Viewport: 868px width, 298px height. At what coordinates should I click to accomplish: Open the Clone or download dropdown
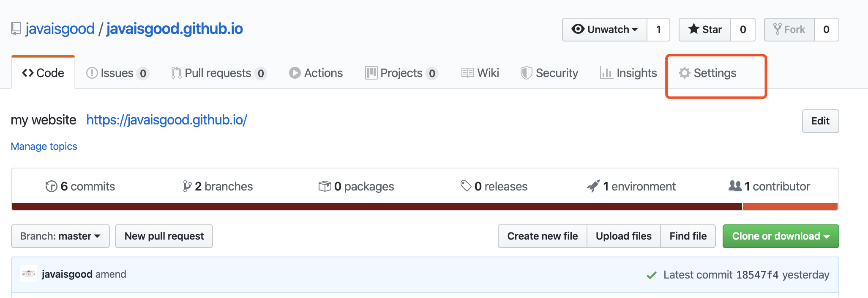pos(780,236)
